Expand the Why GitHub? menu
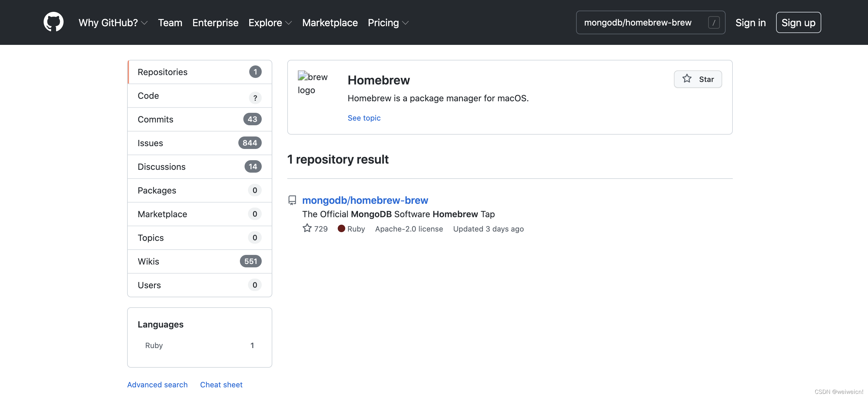Viewport: 868px width, 397px height. pos(113,22)
